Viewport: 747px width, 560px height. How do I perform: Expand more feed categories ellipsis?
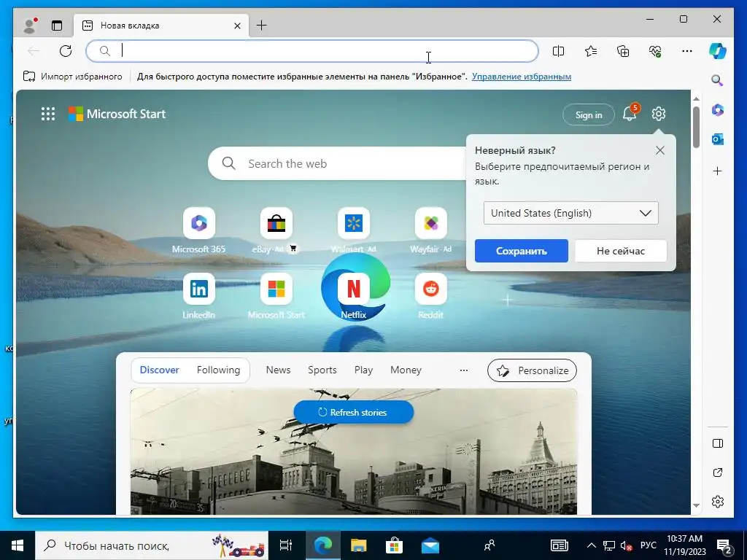(463, 370)
